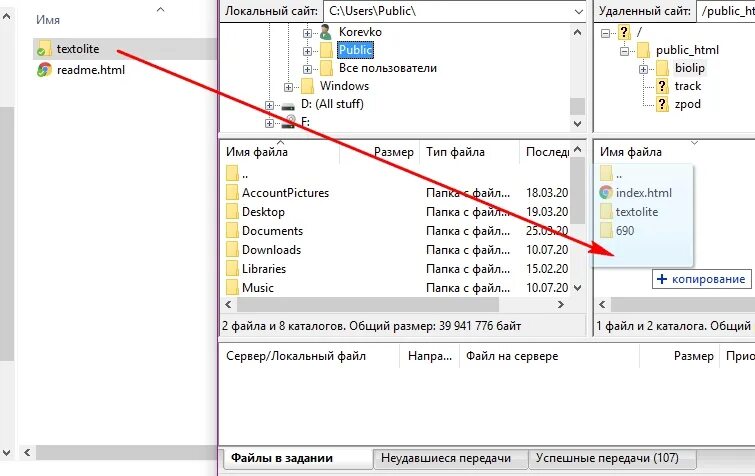Click the 18.03.20 date of AccountPictures
The width and height of the screenshot is (755, 476).
coord(547,193)
